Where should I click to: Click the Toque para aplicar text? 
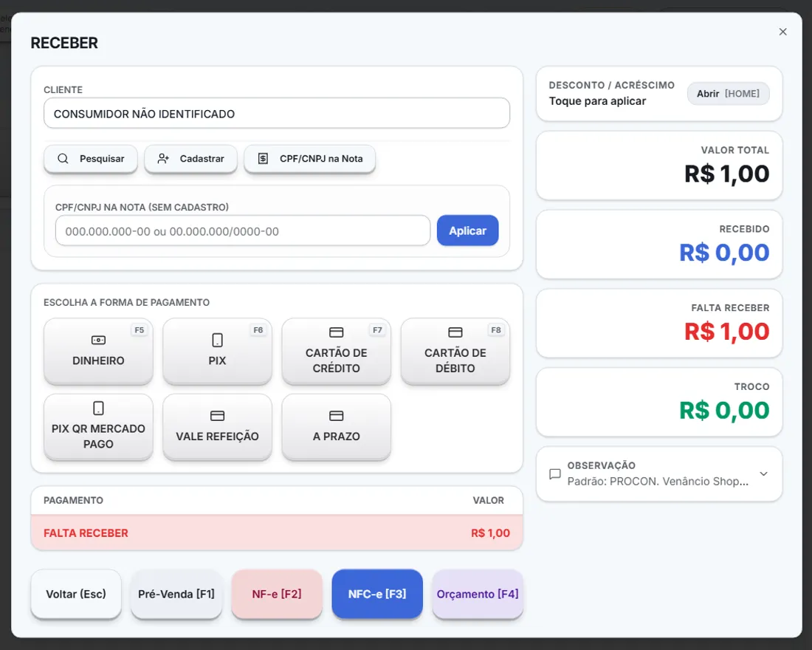pyautogui.click(x=598, y=101)
